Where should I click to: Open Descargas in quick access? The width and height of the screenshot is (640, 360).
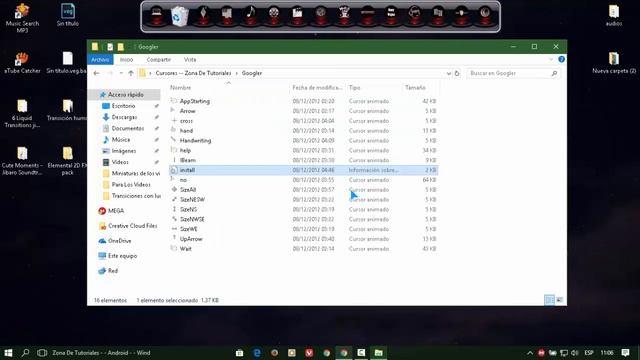pyautogui.click(x=124, y=117)
